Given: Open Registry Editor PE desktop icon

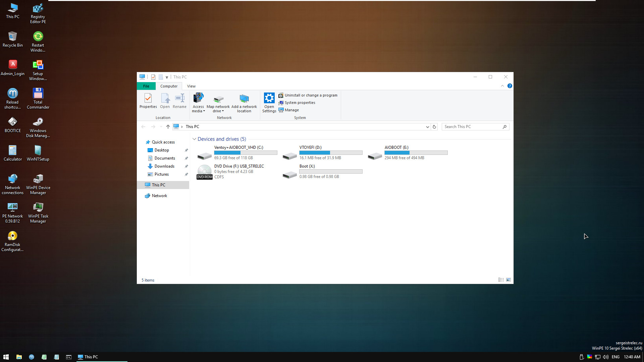Looking at the screenshot, I should 38,13.
